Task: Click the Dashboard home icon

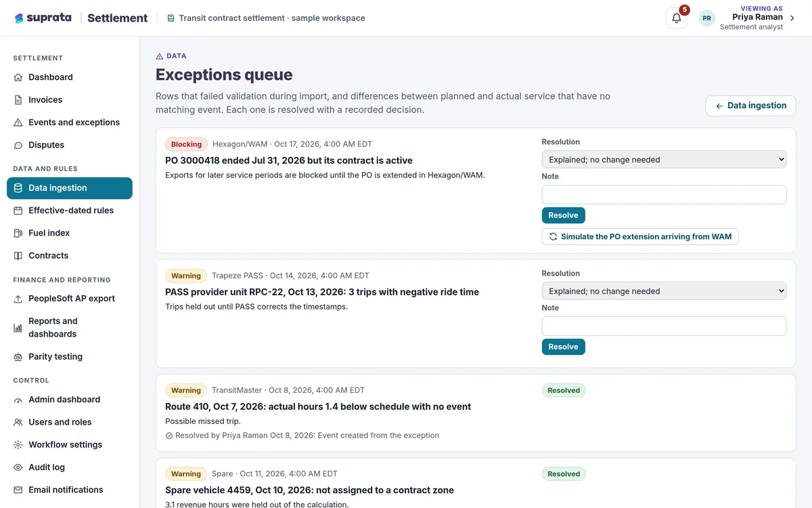Action: click(18, 77)
